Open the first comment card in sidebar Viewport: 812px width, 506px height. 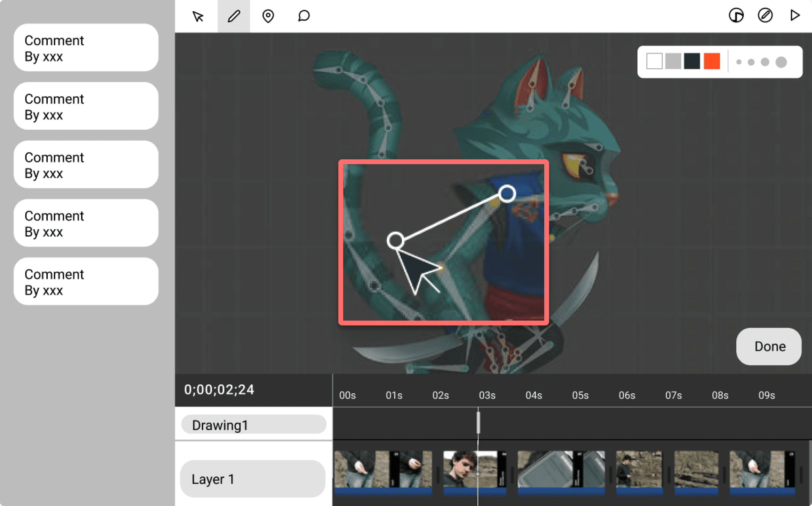(86, 48)
